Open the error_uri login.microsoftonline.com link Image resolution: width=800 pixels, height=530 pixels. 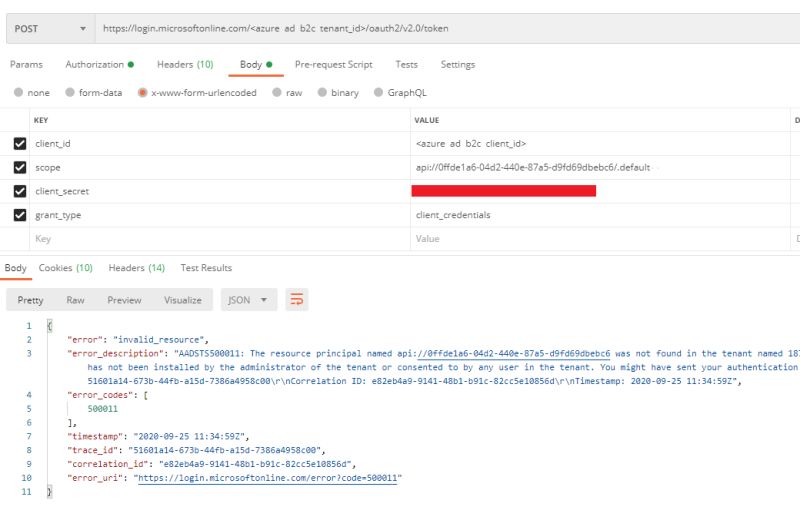click(267, 478)
